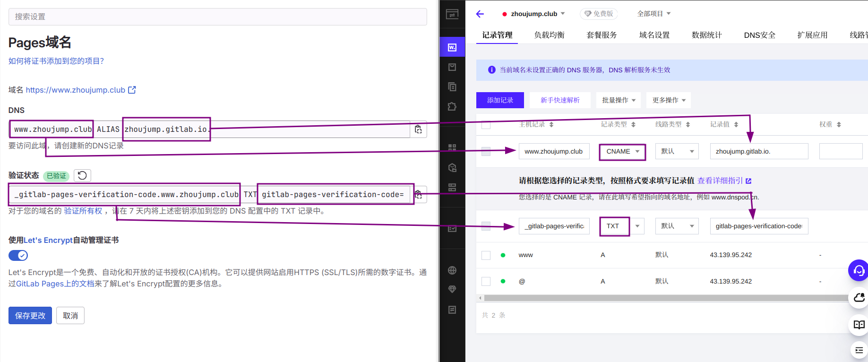Expand the 更多操作 dropdown
868x362 pixels.
point(669,100)
